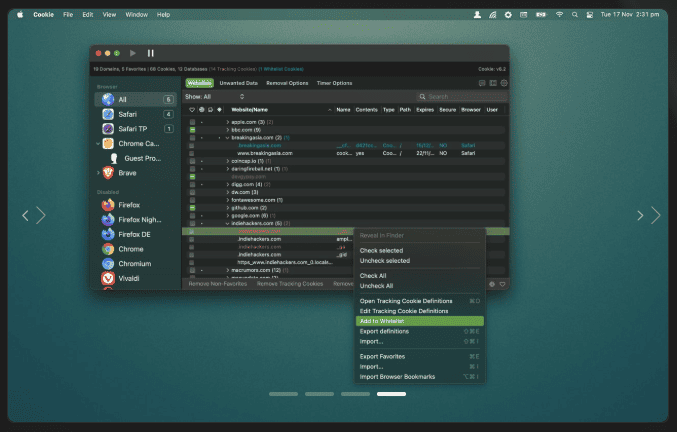Select Safari TP in the sidebar
677x432 pixels.
click(136, 129)
